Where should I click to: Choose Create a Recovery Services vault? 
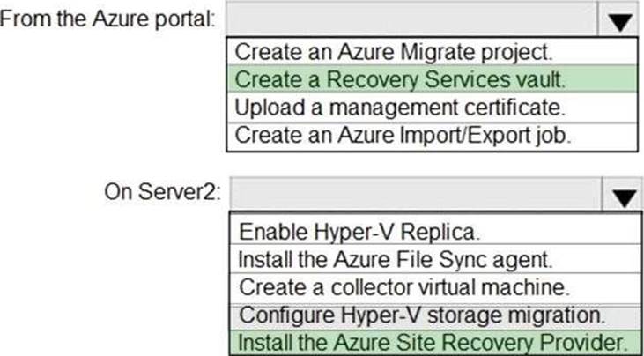pos(399,79)
